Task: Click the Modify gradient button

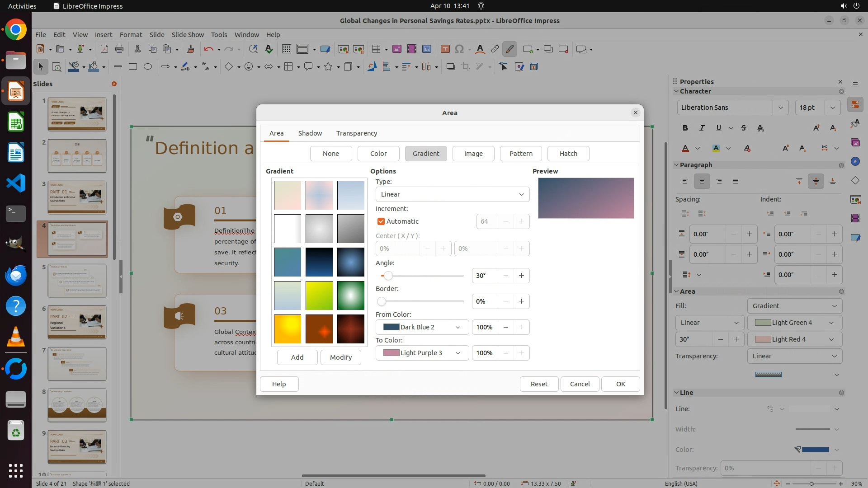Action: 340,357
